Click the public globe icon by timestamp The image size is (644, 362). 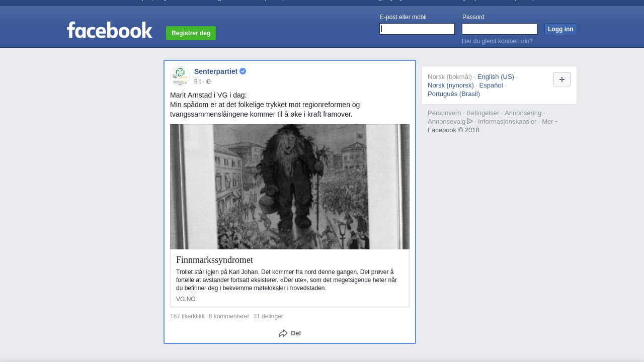[x=209, y=81]
